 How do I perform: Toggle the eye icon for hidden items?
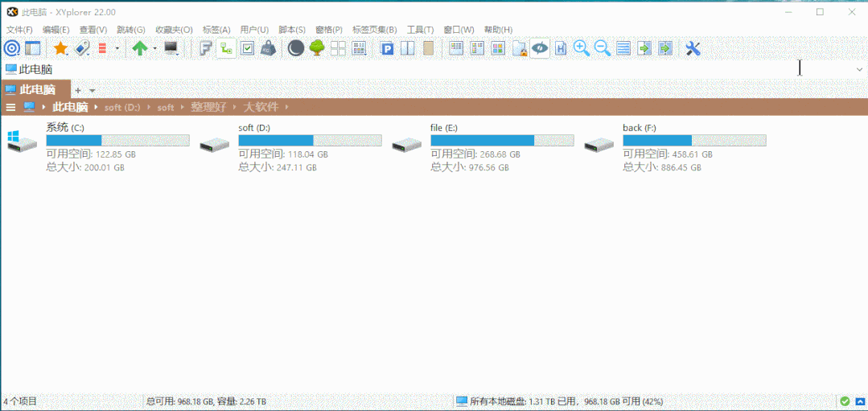540,49
